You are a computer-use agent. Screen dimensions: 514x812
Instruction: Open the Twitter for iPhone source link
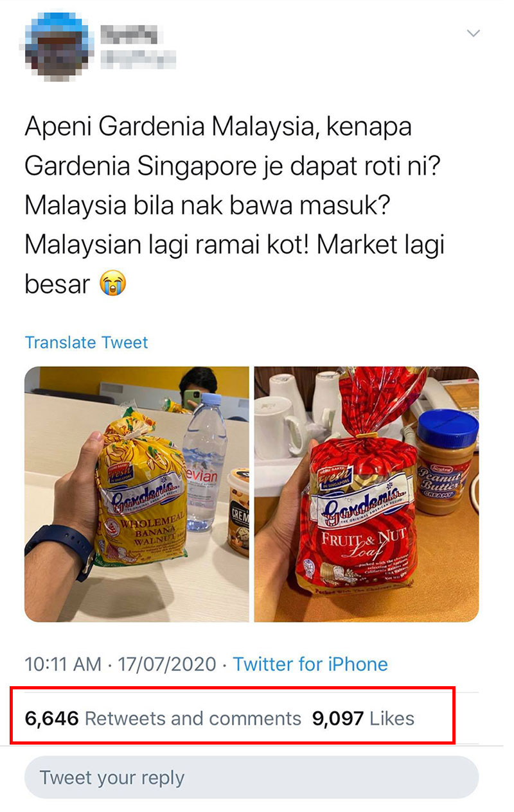(x=310, y=664)
